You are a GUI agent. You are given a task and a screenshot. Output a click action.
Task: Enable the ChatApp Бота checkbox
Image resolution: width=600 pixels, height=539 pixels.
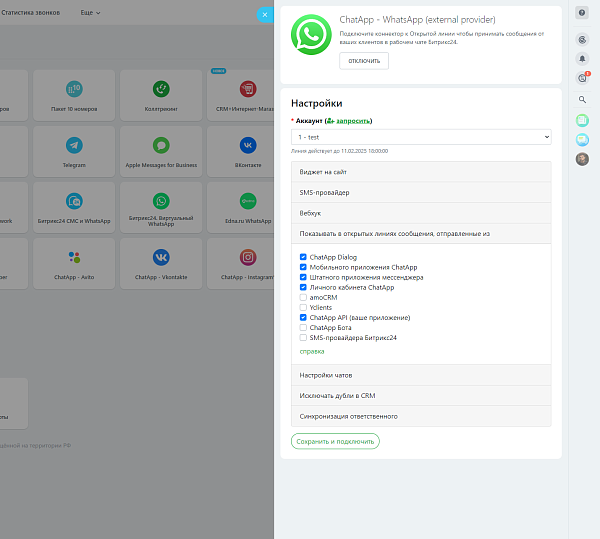coord(303,327)
